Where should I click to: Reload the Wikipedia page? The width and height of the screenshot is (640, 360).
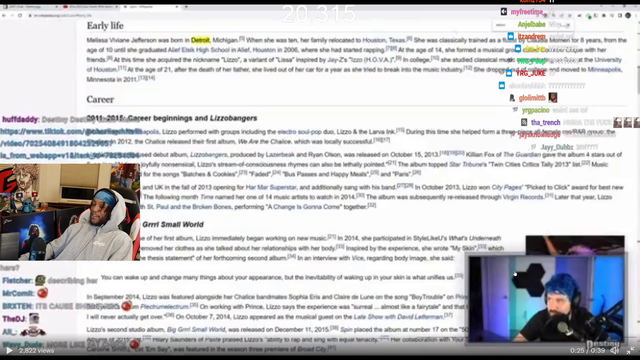point(20,15)
